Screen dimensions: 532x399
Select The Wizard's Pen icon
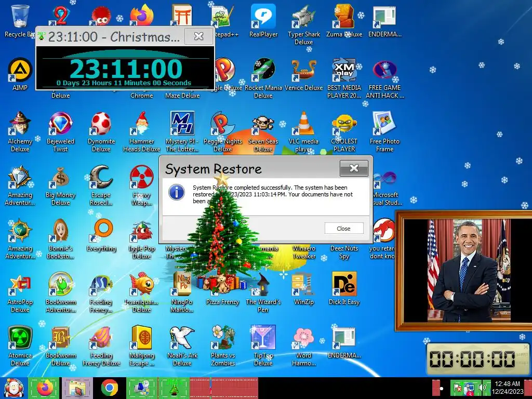(x=263, y=292)
